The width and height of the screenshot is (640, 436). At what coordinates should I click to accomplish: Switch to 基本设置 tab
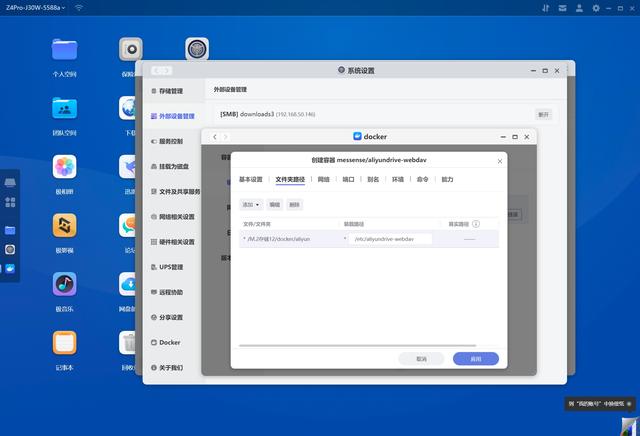coord(251,179)
